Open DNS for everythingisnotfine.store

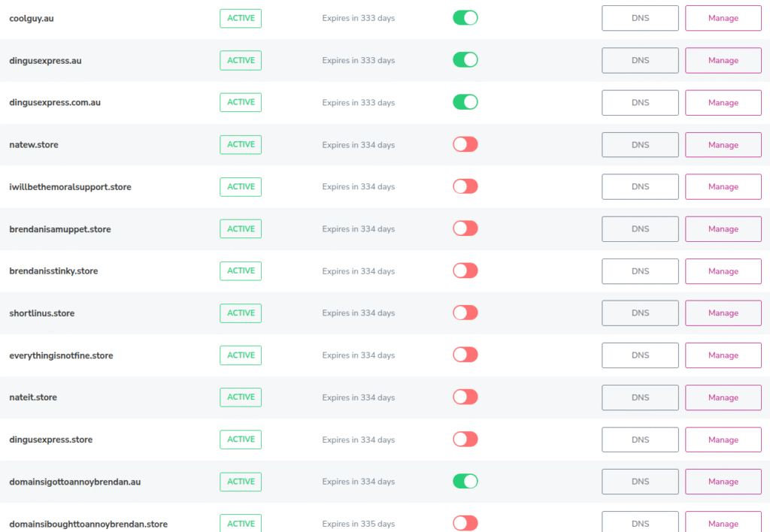pyautogui.click(x=640, y=355)
